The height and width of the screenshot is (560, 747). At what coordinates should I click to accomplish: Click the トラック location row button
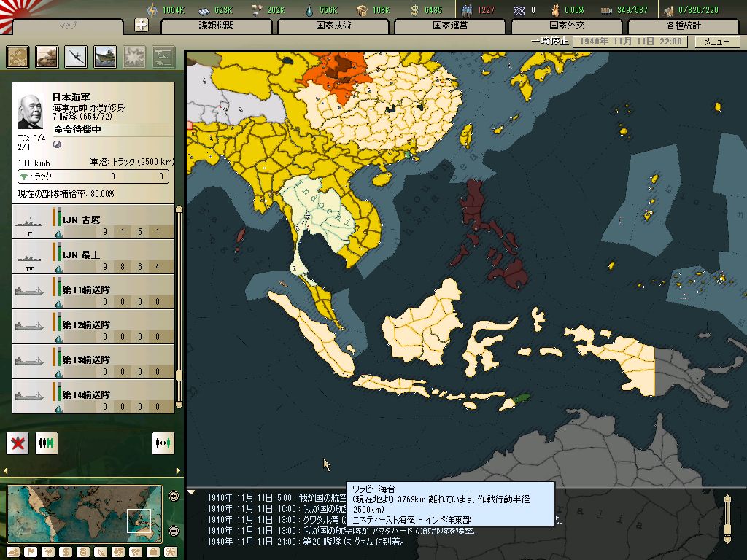(x=93, y=176)
